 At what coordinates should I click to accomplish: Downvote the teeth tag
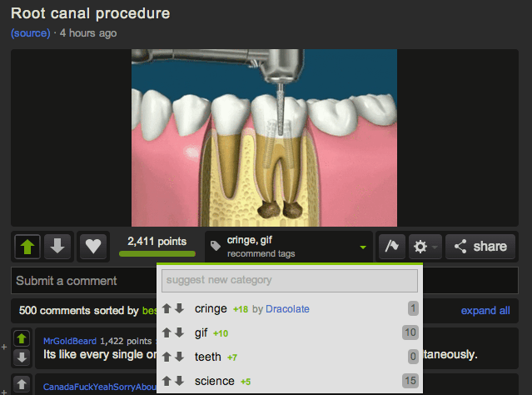pyautogui.click(x=179, y=357)
